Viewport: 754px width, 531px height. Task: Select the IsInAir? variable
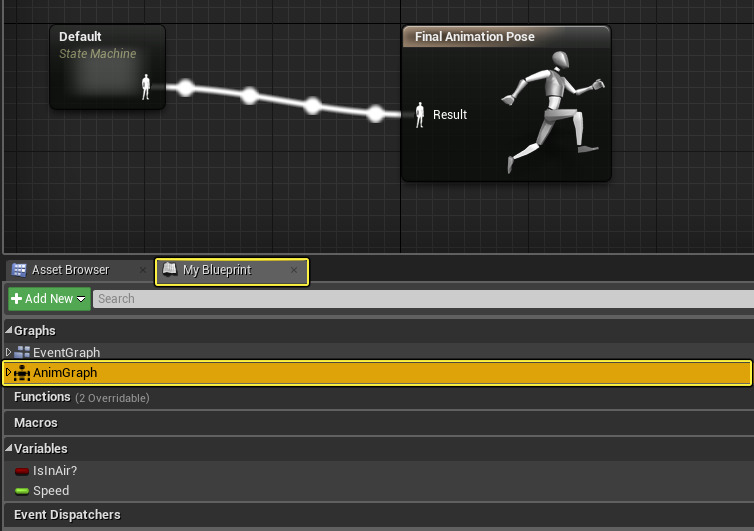tap(379, 471)
